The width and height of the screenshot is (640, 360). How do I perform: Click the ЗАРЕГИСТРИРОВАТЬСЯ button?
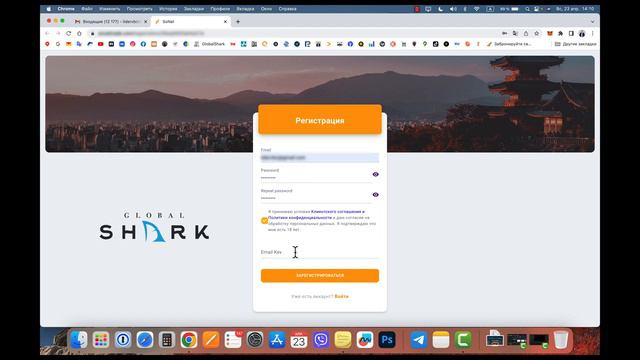(x=320, y=276)
